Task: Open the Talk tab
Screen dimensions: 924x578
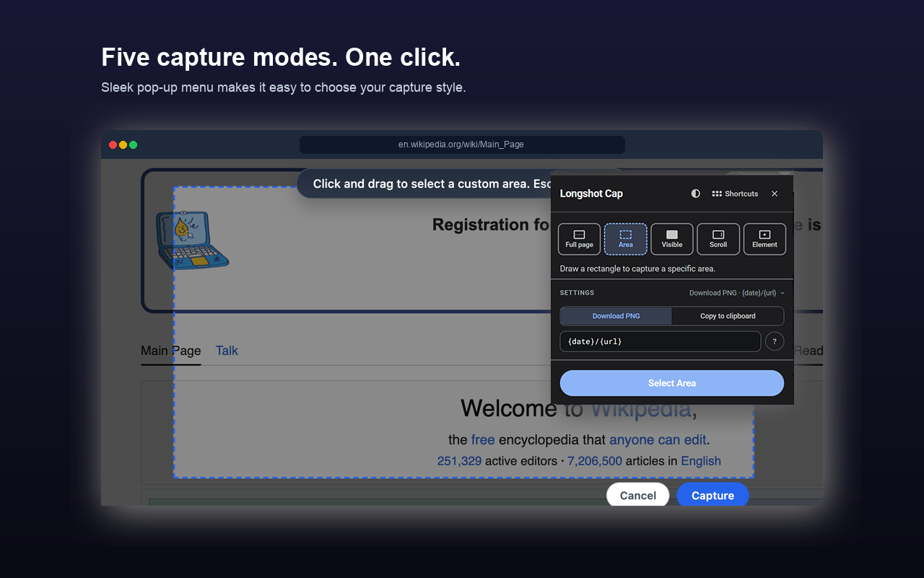Action: click(227, 350)
